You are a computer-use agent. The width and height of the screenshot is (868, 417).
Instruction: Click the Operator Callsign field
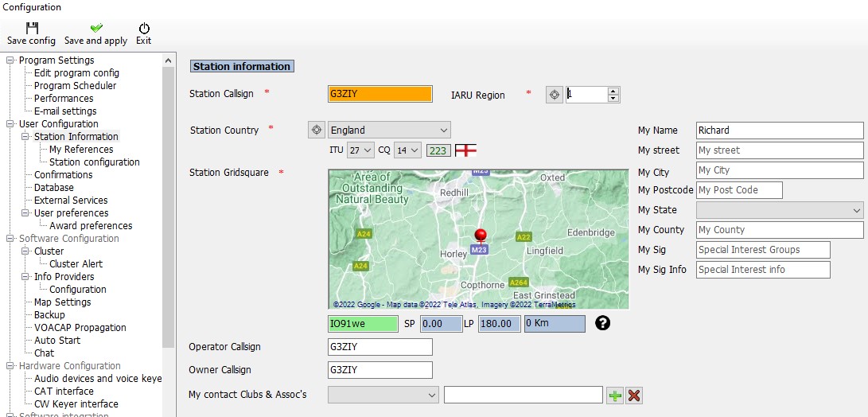[x=380, y=347]
